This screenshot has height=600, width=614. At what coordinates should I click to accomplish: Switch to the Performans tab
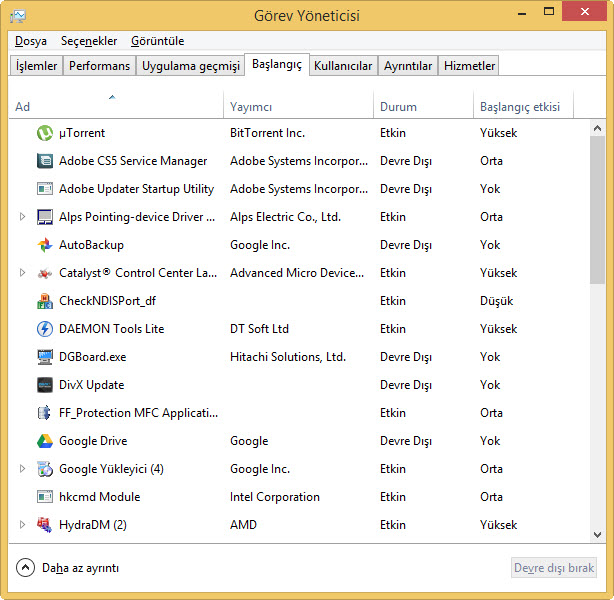pyautogui.click(x=99, y=66)
